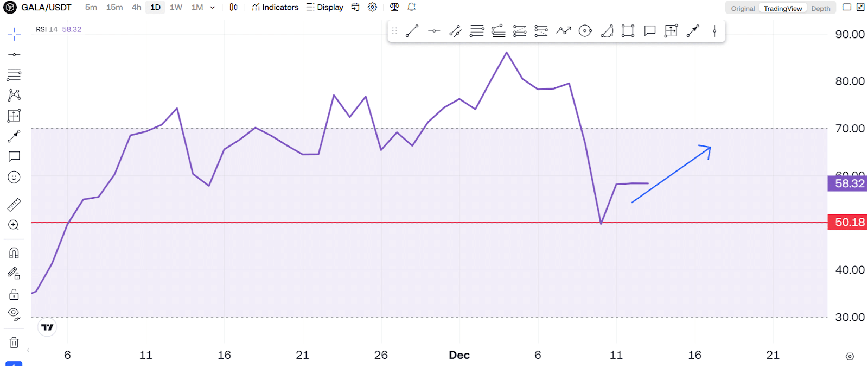This screenshot has height=367, width=868.
Task: Open the Indicators menu
Action: pyautogui.click(x=275, y=8)
